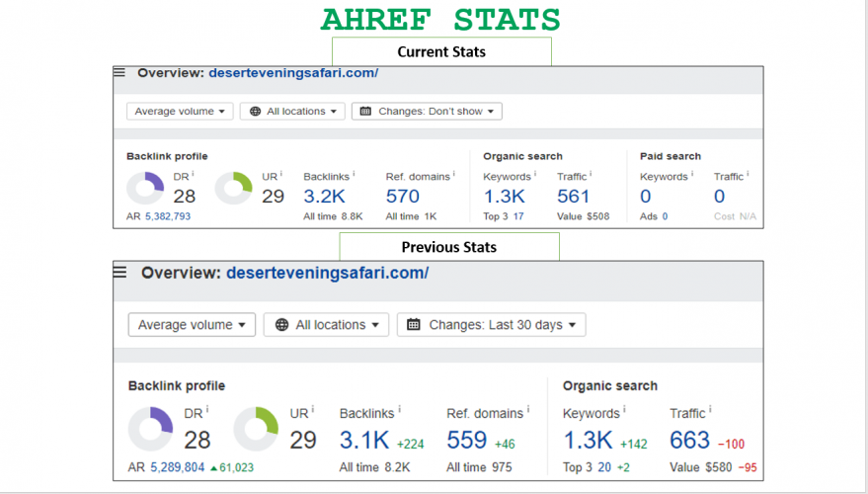The width and height of the screenshot is (868, 494).
Task: Click the +46 ref. domains change value
Action: pos(505,445)
